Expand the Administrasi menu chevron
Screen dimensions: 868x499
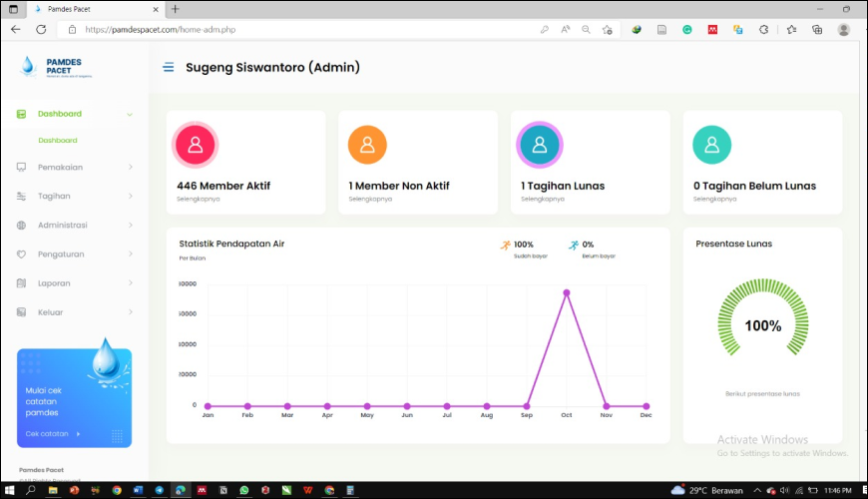click(x=130, y=226)
